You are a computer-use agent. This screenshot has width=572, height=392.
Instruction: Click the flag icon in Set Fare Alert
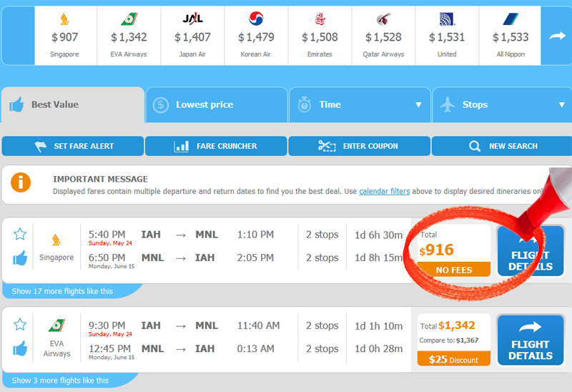[x=41, y=147]
